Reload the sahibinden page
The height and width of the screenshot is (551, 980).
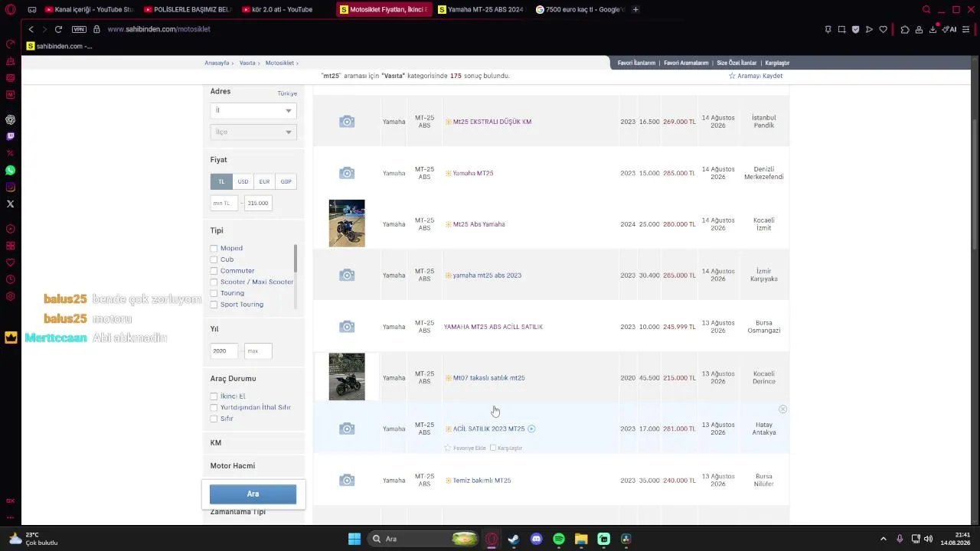click(x=58, y=29)
